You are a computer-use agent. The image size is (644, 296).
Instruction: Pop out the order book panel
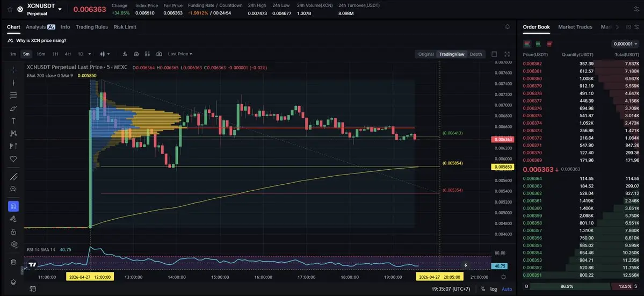(628, 27)
